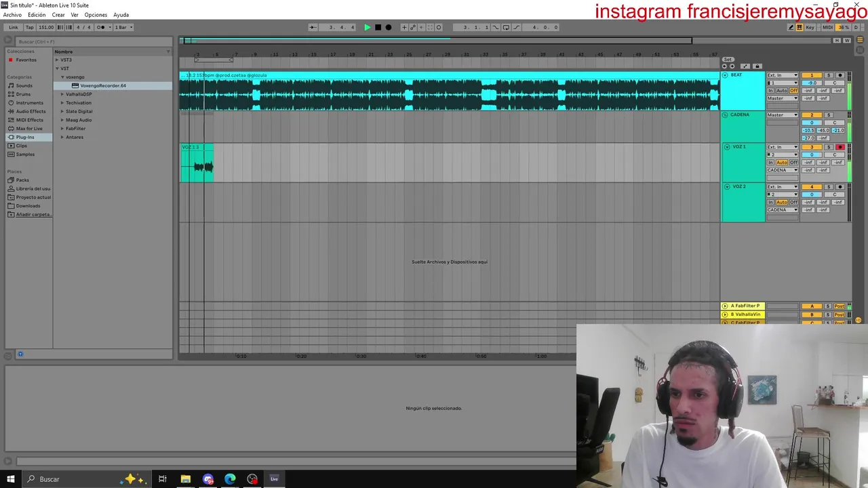Click the Link button
Viewport: 868px width, 488px height.
(x=14, y=27)
